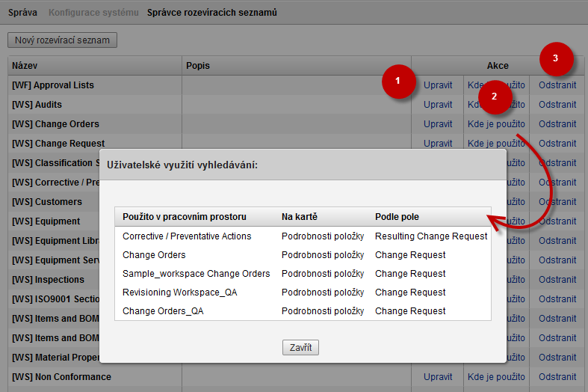The height and width of the screenshot is (392, 588).
Task: Click the Podle pole column header
Action: [x=397, y=217]
